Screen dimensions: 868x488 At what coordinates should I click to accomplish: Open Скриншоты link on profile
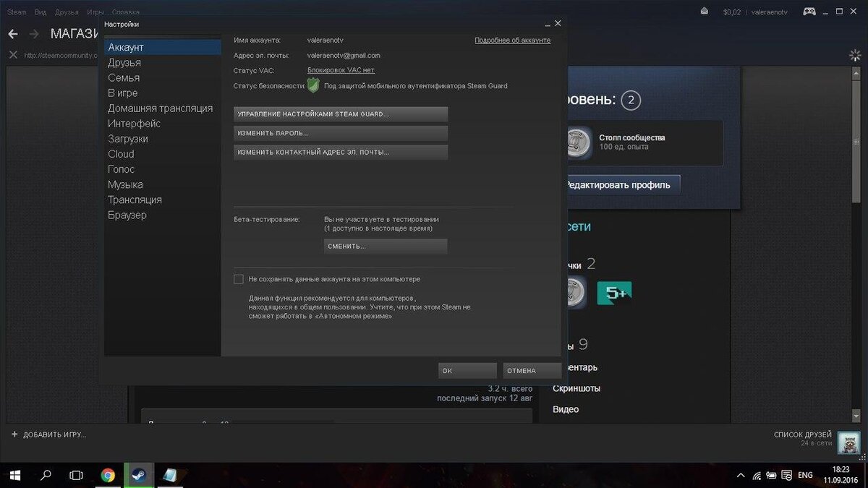coord(576,388)
